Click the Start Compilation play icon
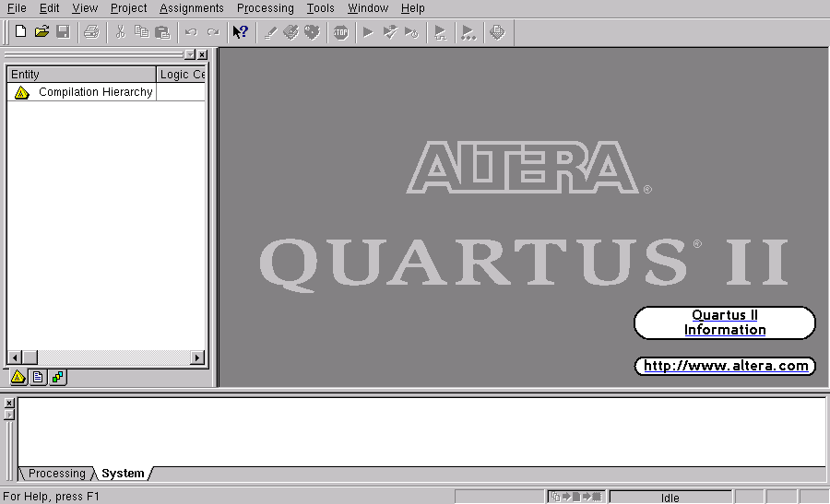The width and height of the screenshot is (830, 504). [368, 33]
